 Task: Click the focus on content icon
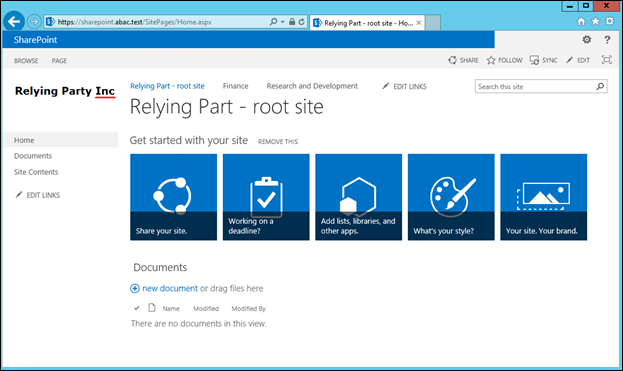(606, 60)
